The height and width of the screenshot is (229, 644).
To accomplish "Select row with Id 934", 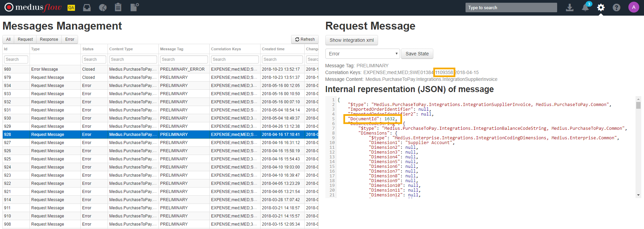I will (x=160, y=86).
